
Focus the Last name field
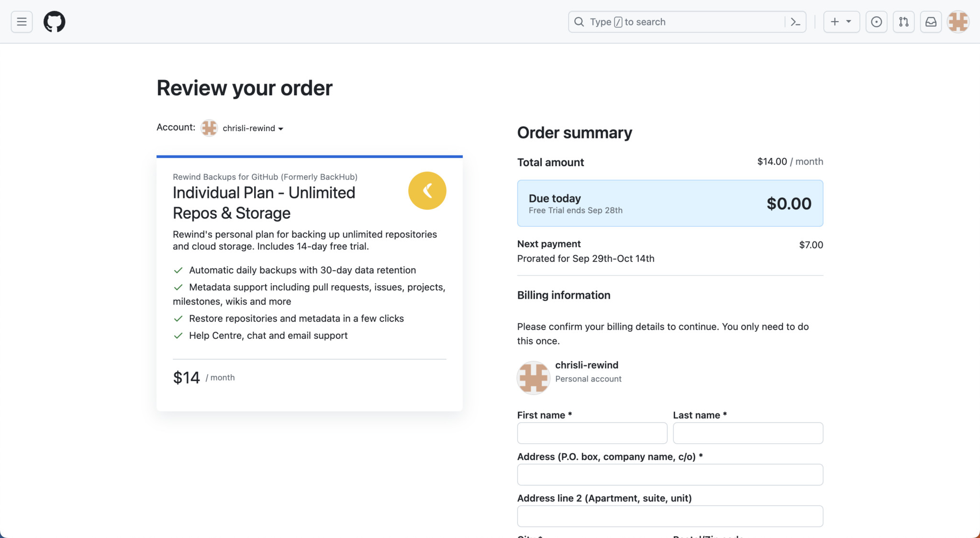(748, 433)
